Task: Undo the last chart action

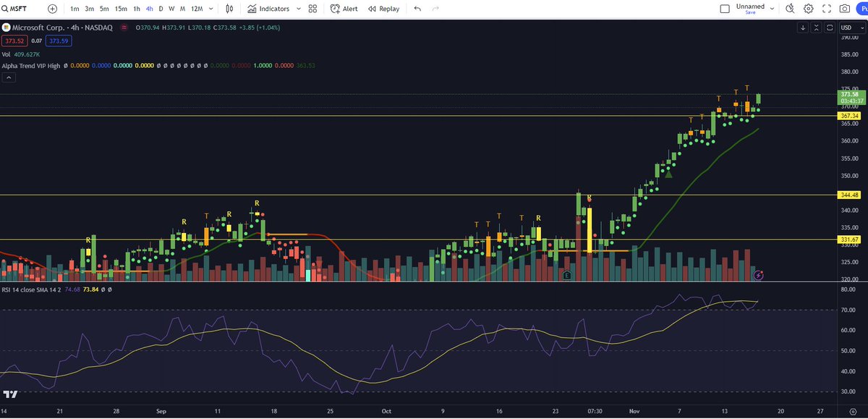Action: click(x=417, y=9)
